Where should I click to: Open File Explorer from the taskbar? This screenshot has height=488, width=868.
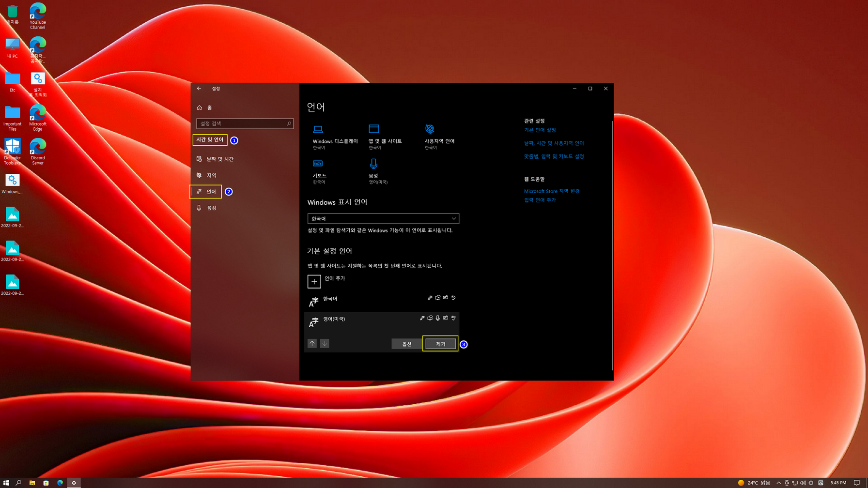coord(32,483)
